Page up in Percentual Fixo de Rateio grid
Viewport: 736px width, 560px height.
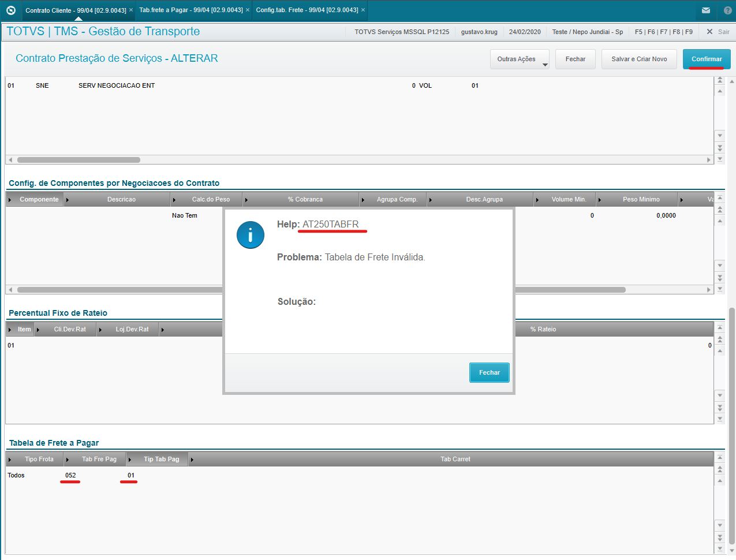pos(720,339)
